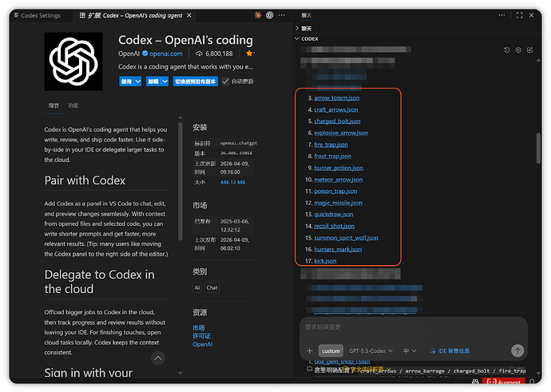
Task: Open explosive_arrow.json file link
Action: pos(341,133)
